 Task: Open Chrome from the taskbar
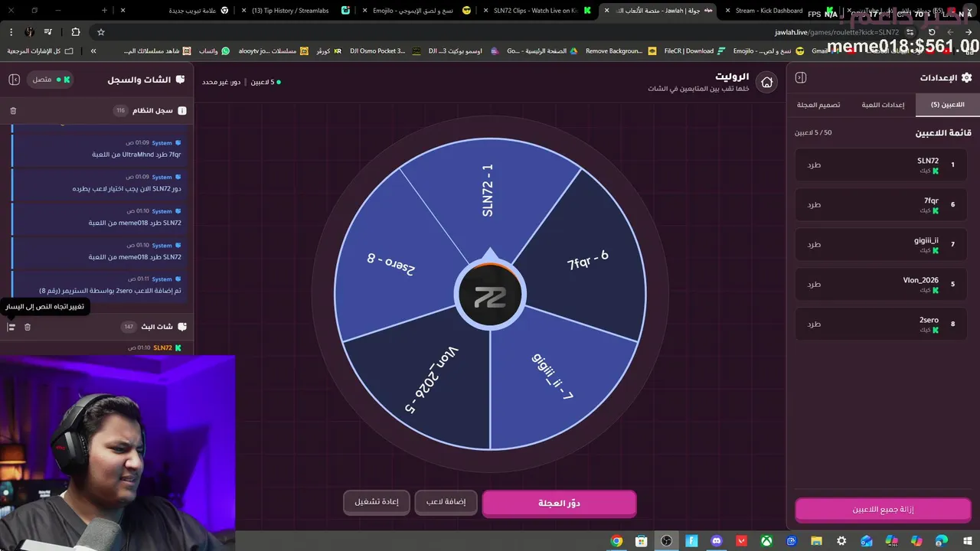point(616,541)
